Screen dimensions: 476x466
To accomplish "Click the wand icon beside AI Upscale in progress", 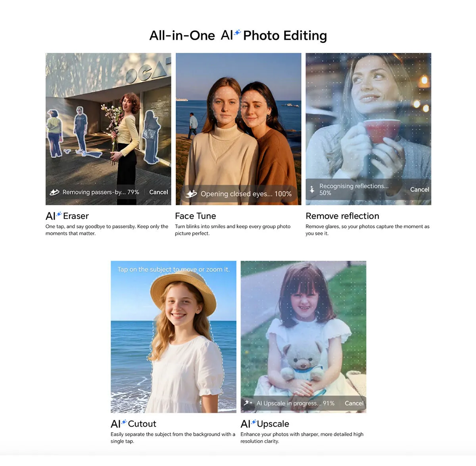I will click(x=248, y=403).
